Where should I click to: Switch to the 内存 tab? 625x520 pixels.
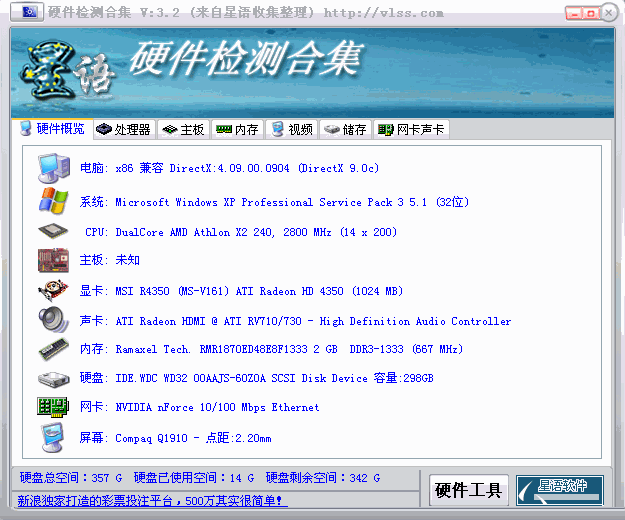coord(237,129)
